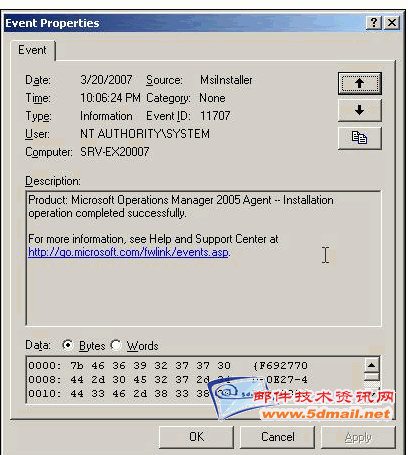Click the date value 3/20/2007
The image size is (408, 455).
click(x=106, y=80)
